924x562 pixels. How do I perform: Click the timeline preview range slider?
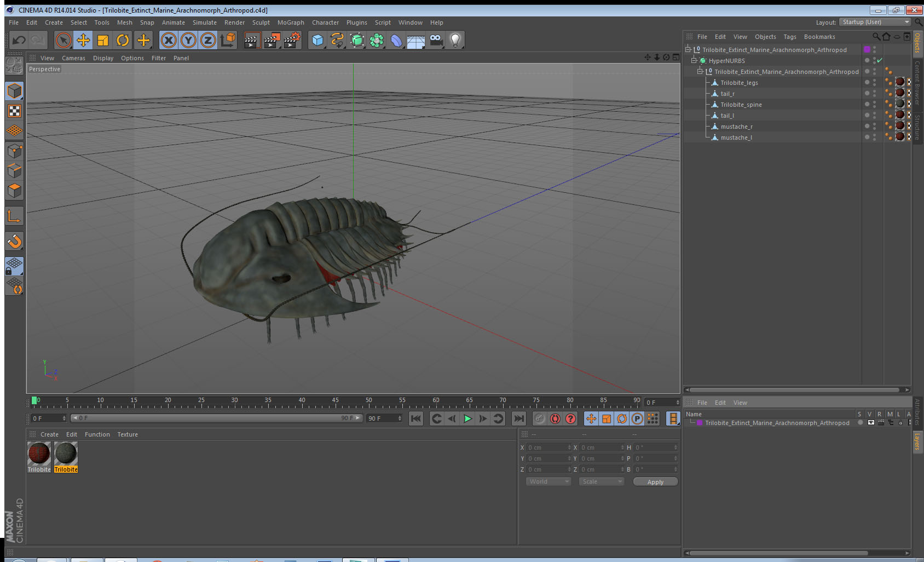pos(217,418)
